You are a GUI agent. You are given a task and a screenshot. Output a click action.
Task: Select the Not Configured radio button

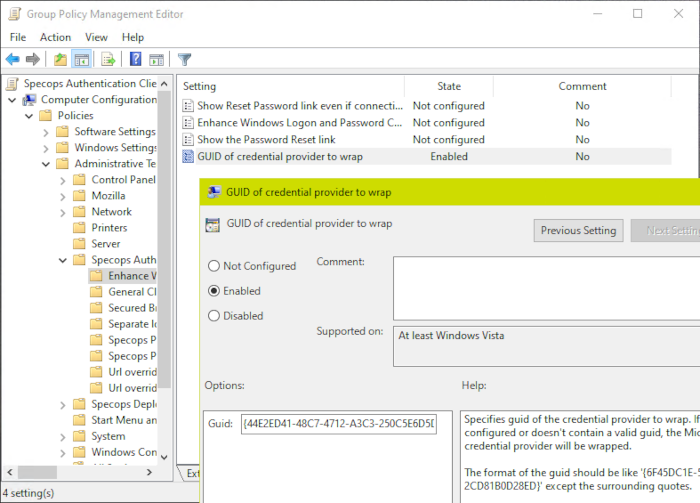[x=214, y=266]
